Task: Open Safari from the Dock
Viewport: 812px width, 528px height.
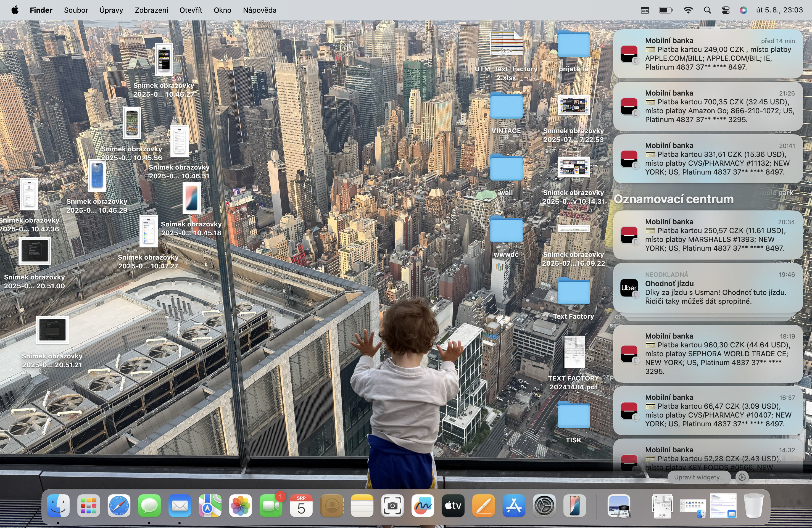Action: point(119,506)
